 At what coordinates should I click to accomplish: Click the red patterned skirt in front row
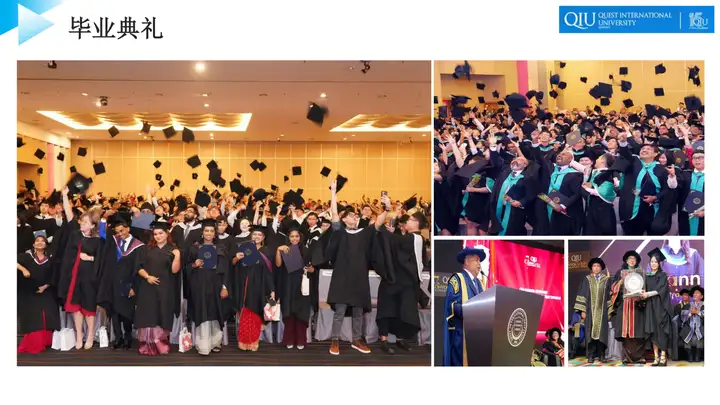(x=250, y=327)
